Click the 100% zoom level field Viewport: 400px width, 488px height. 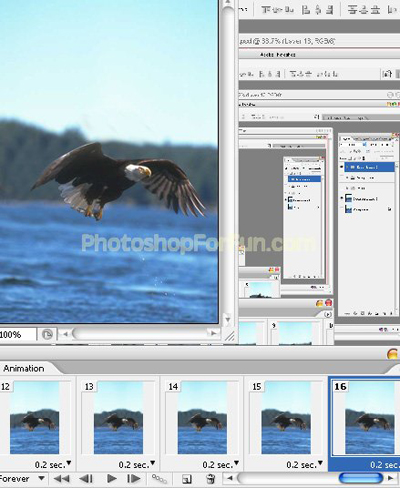tap(18, 334)
